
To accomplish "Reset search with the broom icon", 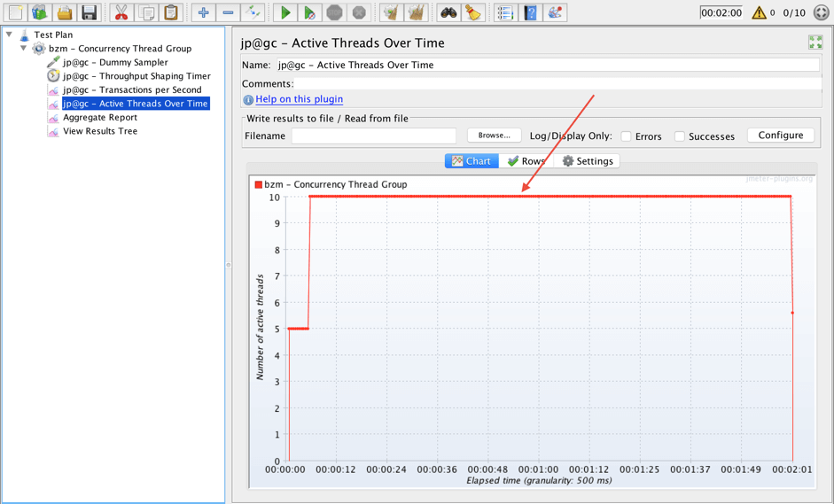I will click(473, 12).
